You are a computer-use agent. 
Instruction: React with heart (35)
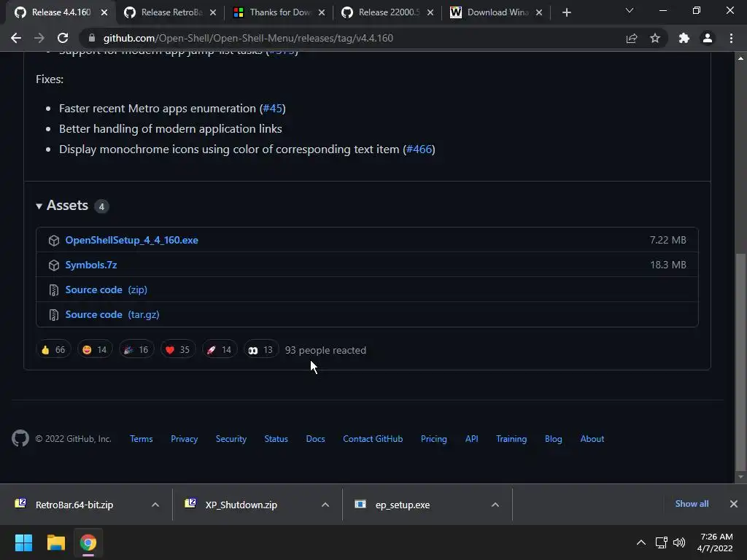tap(178, 350)
